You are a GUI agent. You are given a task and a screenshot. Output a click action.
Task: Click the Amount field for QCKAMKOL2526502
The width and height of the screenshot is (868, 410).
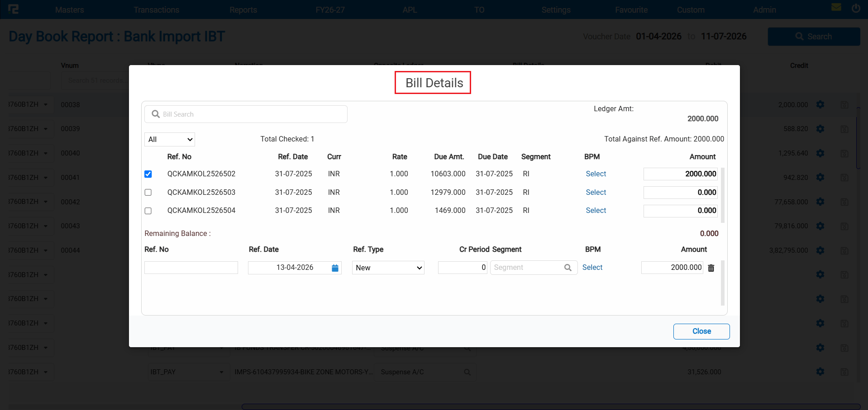[x=681, y=174]
